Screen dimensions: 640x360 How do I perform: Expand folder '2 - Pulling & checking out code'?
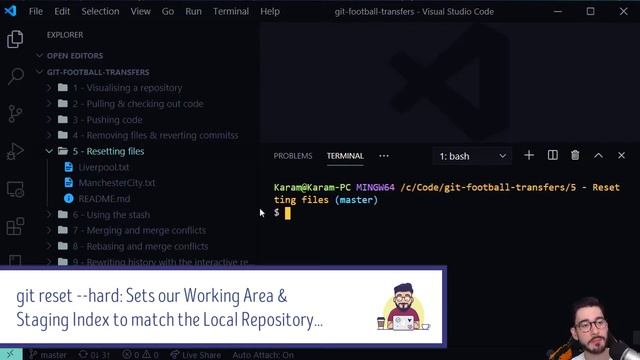point(138,104)
